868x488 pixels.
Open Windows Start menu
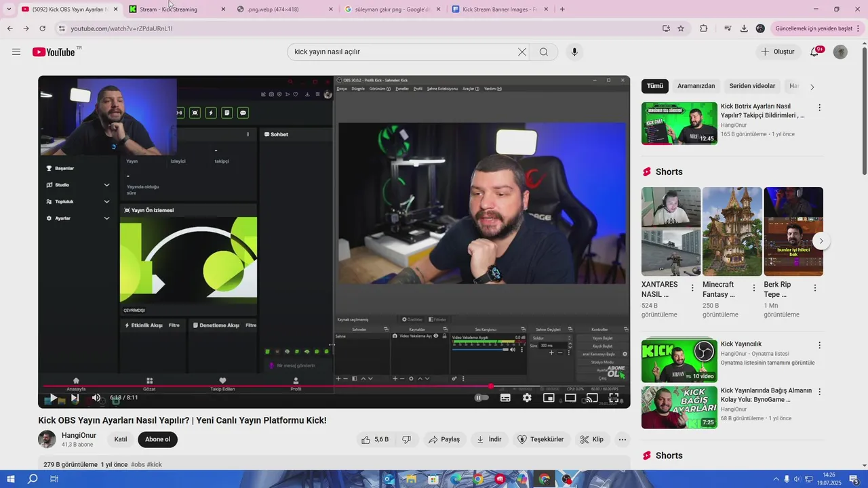click(12, 479)
